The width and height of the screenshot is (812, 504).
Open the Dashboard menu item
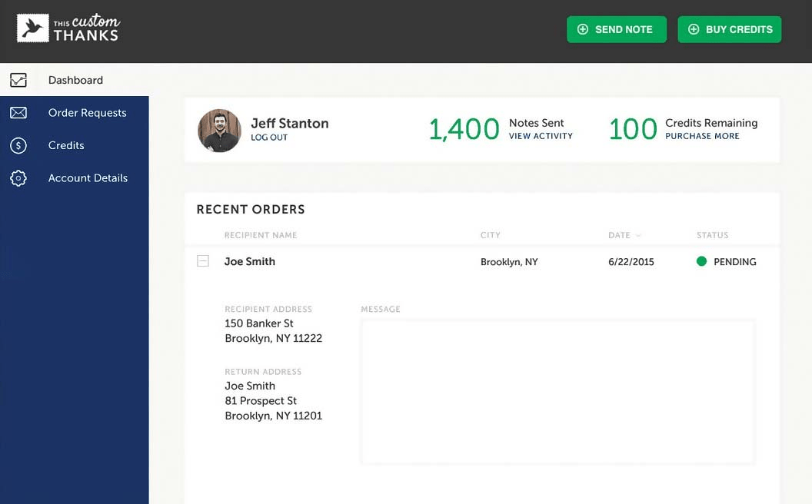point(75,80)
